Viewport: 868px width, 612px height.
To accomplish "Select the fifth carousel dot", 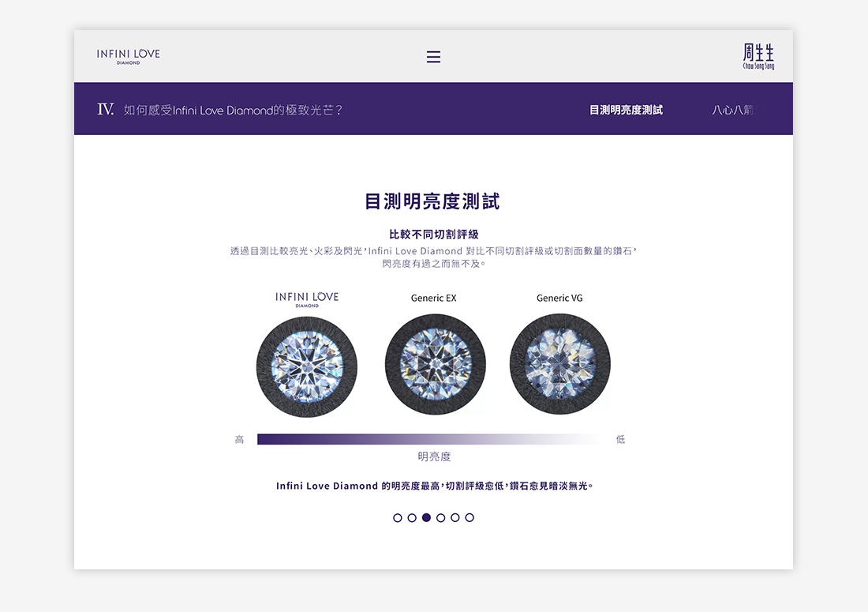I will click(x=455, y=517).
